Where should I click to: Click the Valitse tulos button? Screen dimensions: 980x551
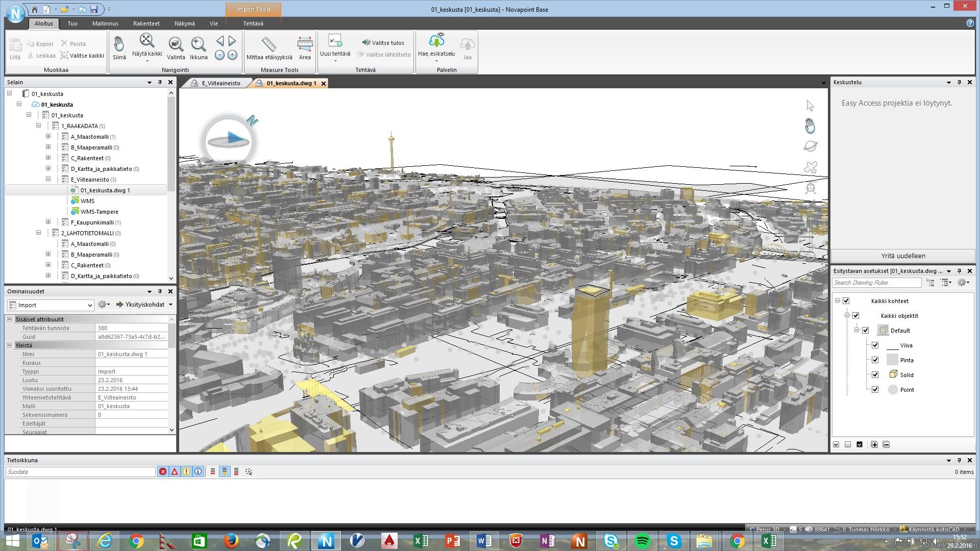pyautogui.click(x=383, y=43)
